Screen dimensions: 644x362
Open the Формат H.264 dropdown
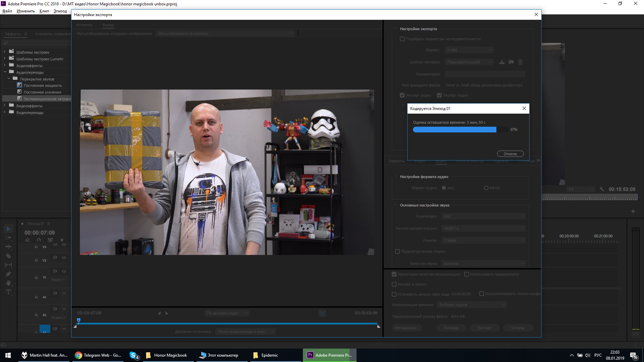pos(469,50)
